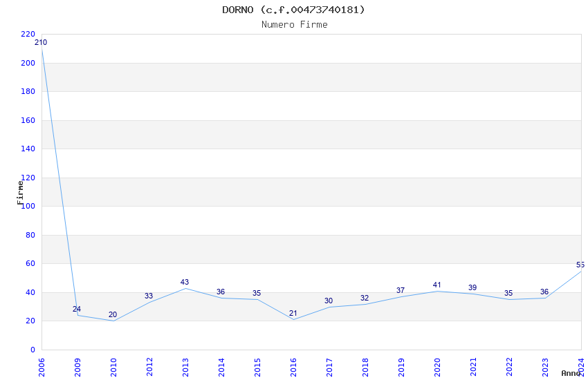Viewport: 588px width, 380px height.
Task: Click the data label 39 for 2021
Action: click(472, 288)
